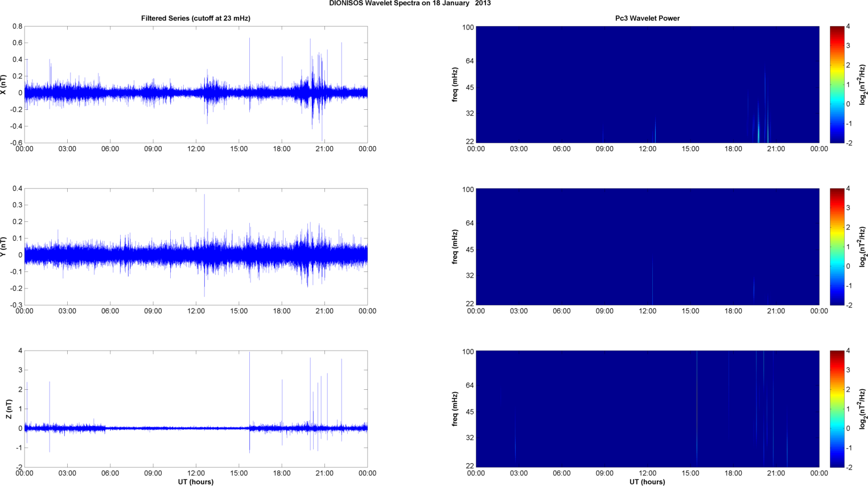Click the 0.3 tick on the Y (nT) axis

[17, 205]
